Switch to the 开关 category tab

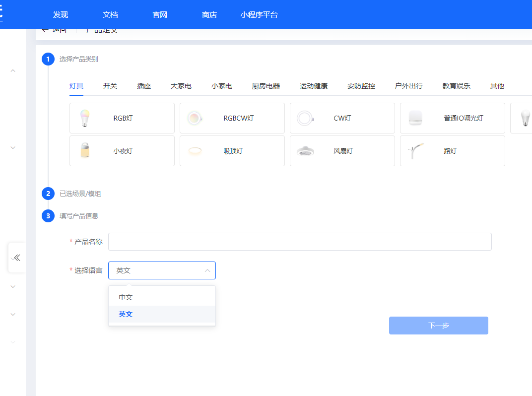point(110,85)
